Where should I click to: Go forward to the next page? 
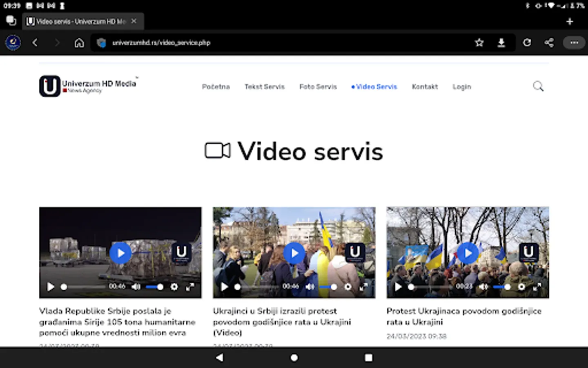click(57, 43)
